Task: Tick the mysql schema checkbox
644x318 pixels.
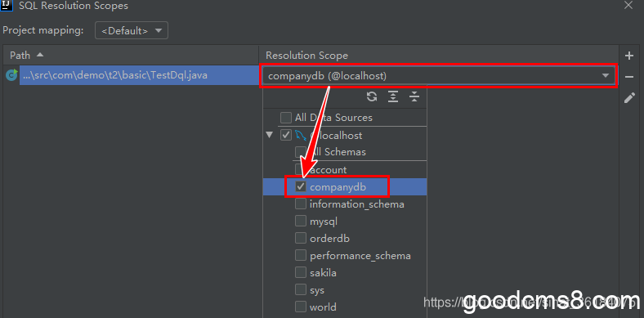Action: [x=301, y=221]
